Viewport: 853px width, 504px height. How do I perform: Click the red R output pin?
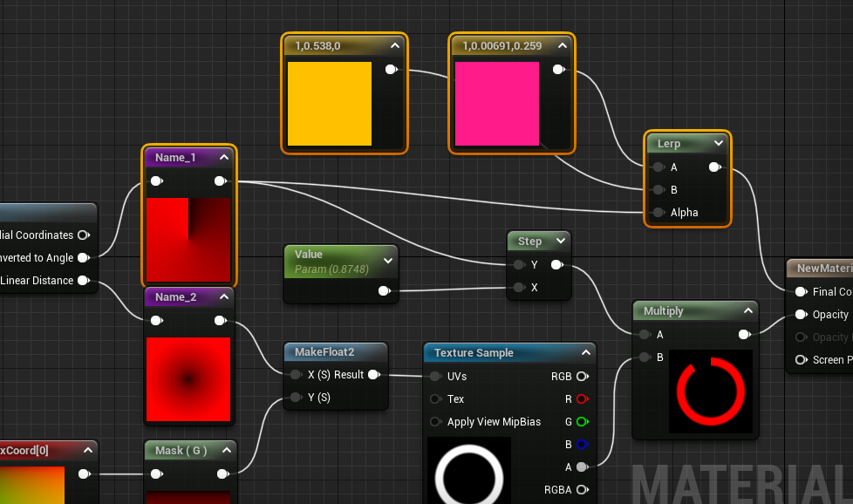pos(583,399)
